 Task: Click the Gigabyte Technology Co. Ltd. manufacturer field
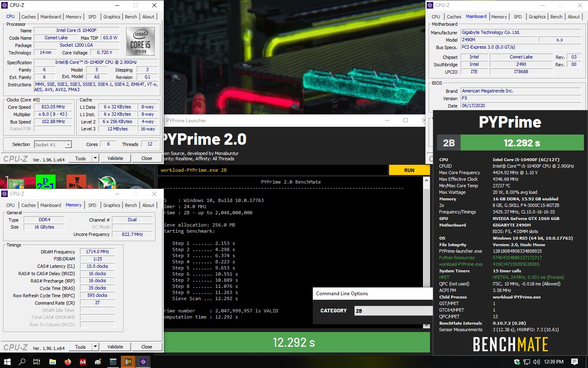tap(521, 32)
